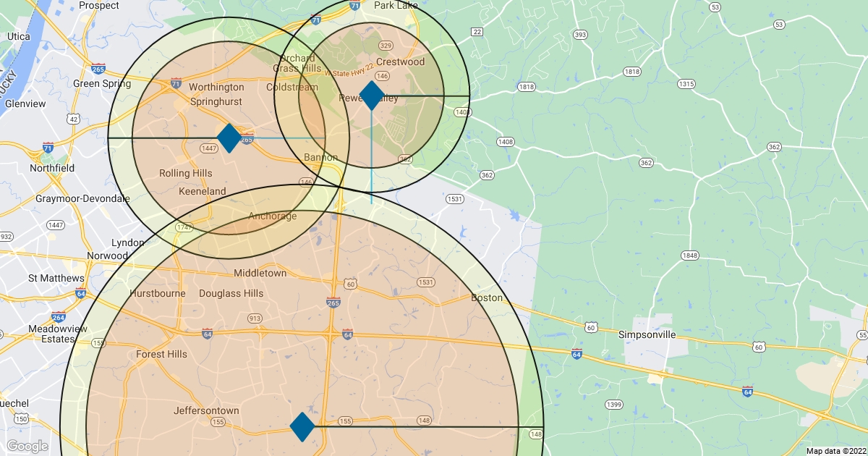Screen dimensions: 868x456
Task: Click the route 1747 shield
Action: 183,227
